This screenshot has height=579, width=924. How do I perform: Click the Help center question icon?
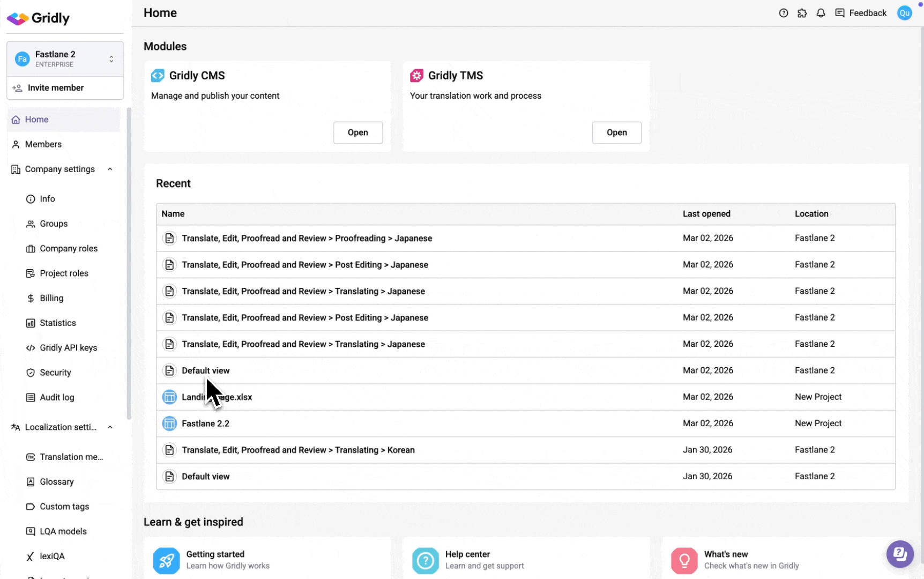click(x=425, y=560)
